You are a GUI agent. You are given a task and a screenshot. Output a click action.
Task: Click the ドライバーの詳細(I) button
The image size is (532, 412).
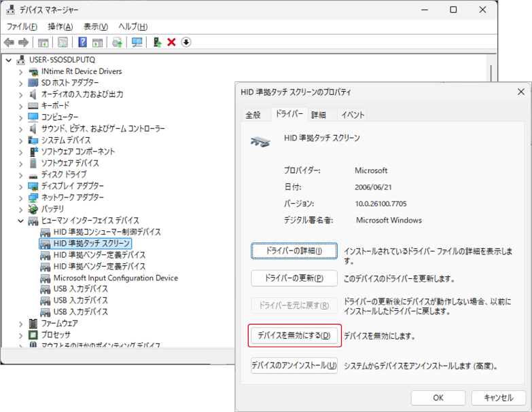click(x=294, y=250)
